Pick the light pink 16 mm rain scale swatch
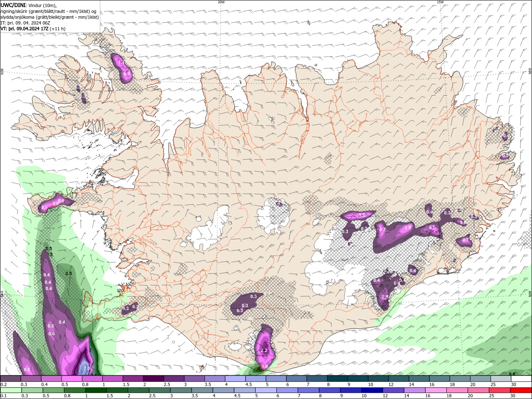The image size is (532, 399). tap(436, 390)
